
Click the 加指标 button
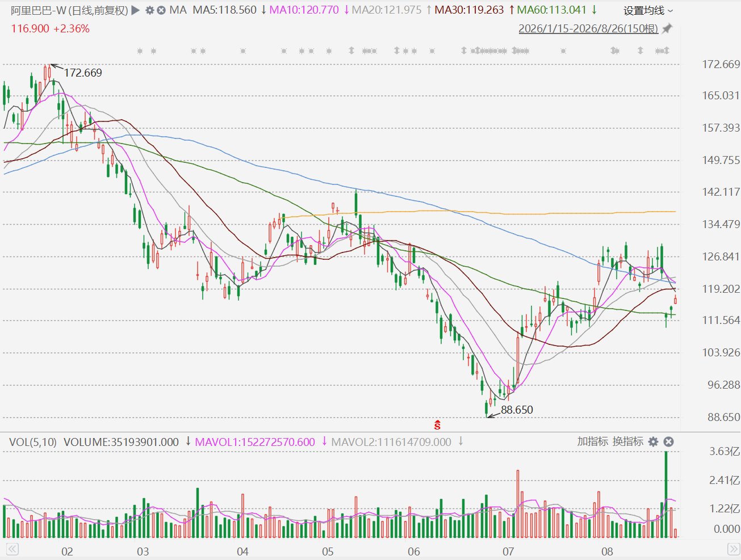click(x=592, y=441)
